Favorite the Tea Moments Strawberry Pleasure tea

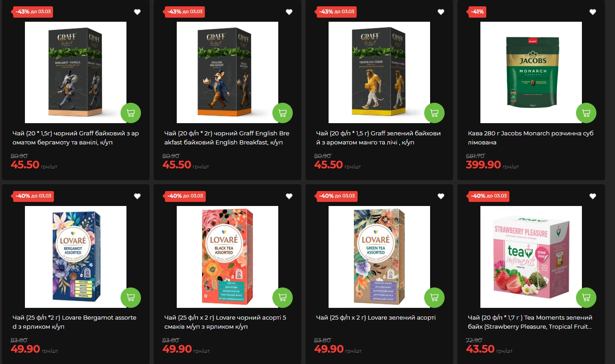click(593, 196)
